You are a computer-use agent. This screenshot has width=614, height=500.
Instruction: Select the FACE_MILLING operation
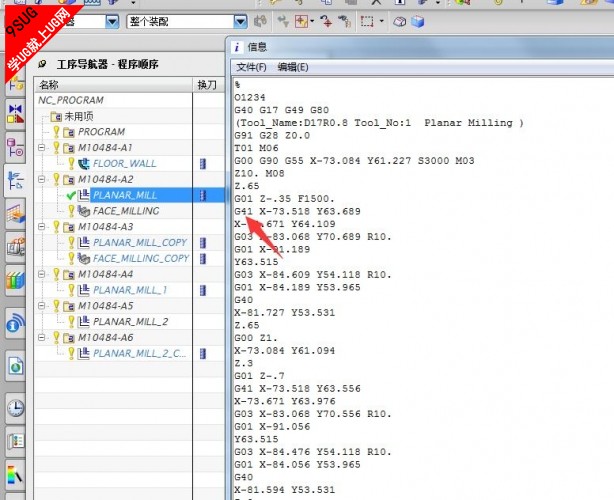click(x=126, y=211)
